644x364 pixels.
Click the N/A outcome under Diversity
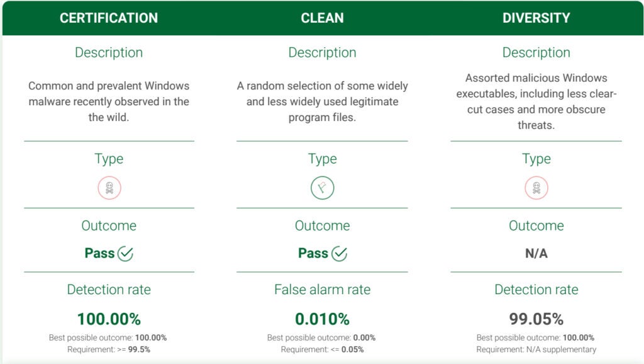point(536,254)
